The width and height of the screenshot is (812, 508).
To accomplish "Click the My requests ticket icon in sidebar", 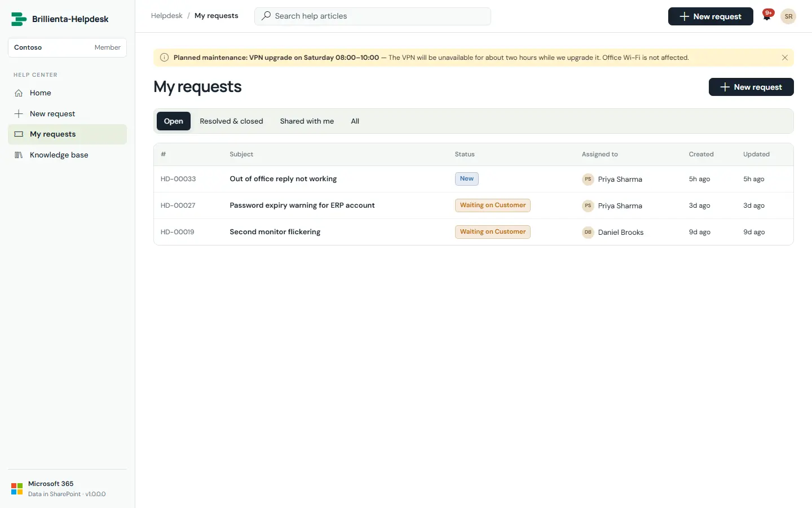I will (19, 134).
